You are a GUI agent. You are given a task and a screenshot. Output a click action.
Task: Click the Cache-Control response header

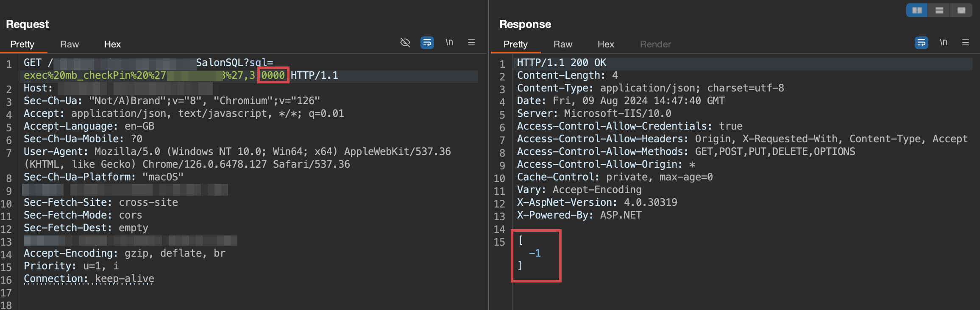click(615, 177)
